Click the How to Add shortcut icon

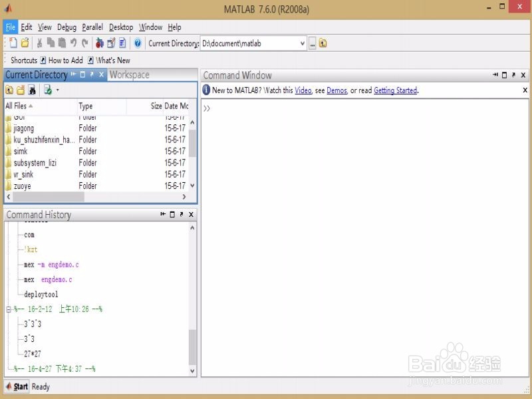coord(43,61)
